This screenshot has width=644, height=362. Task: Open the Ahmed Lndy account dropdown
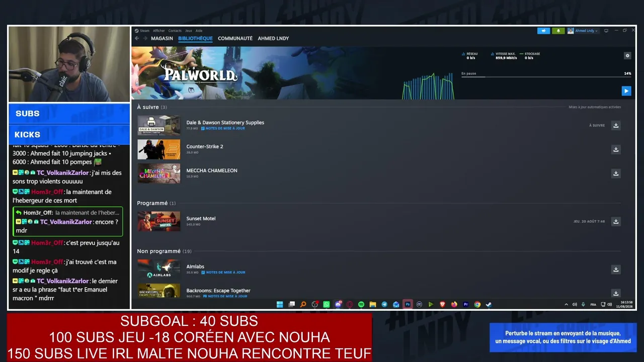pos(583,31)
